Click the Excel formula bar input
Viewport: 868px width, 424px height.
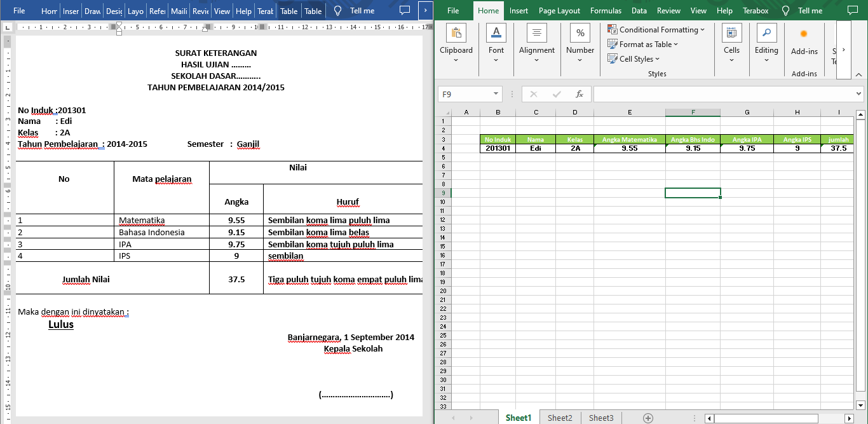point(724,94)
